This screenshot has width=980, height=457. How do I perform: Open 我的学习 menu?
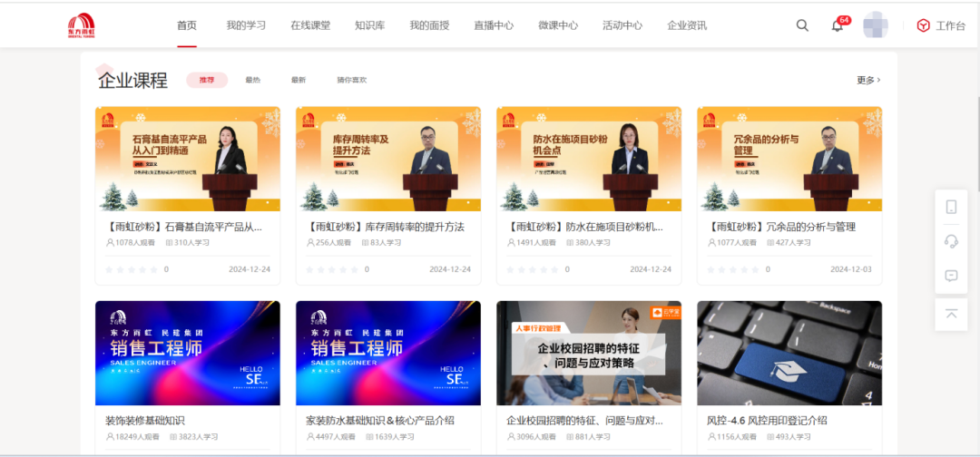tap(246, 25)
